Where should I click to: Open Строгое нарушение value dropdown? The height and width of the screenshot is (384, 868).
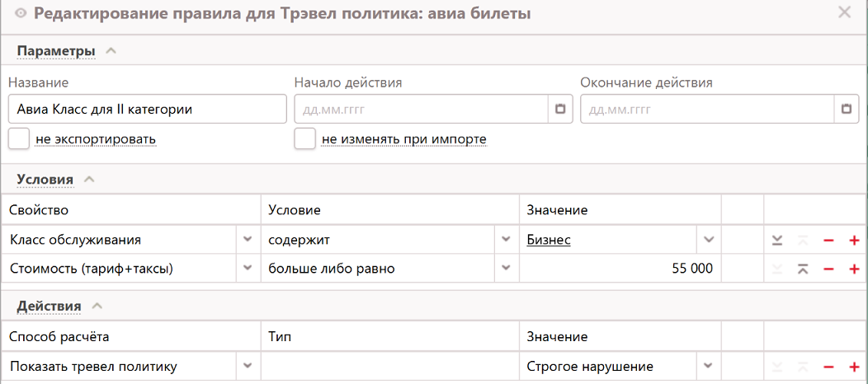[707, 367]
